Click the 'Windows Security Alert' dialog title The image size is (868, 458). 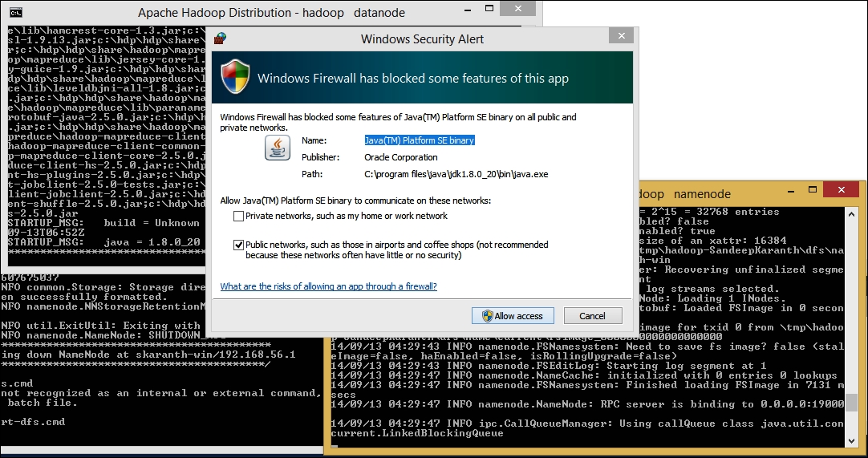423,39
